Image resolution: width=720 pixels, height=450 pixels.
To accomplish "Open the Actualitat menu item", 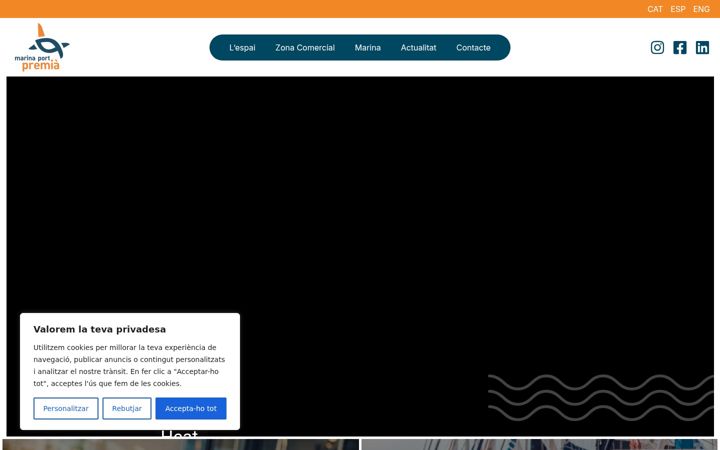I will tap(418, 48).
